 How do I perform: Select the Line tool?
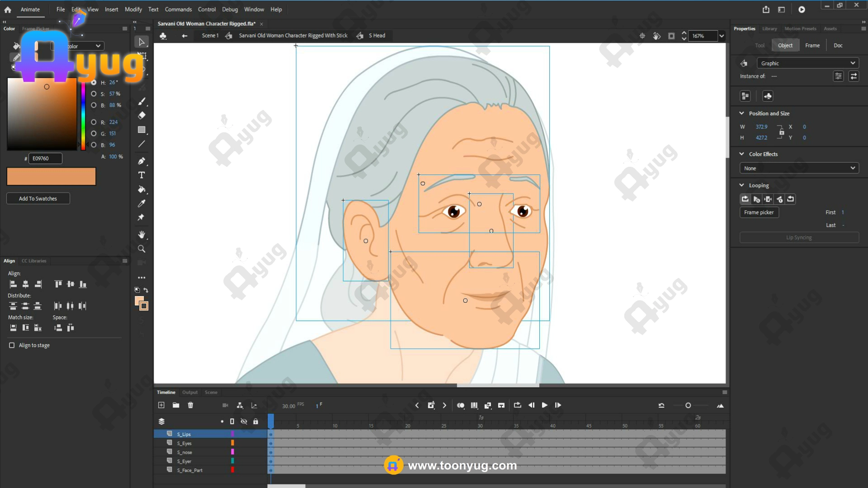coord(142,144)
